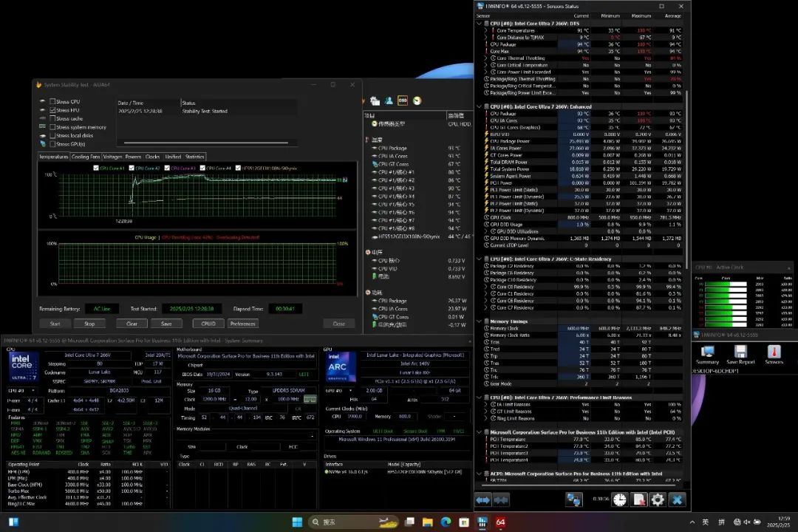The width and height of the screenshot is (798, 532).
Task: Collapse the CPU DTS sensor group
Action: (479, 24)
